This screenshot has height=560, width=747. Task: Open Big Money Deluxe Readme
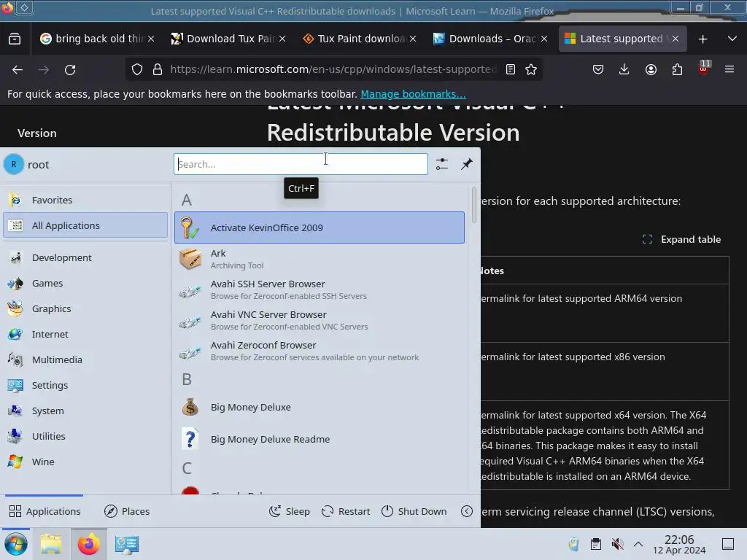tap(320, 439)
